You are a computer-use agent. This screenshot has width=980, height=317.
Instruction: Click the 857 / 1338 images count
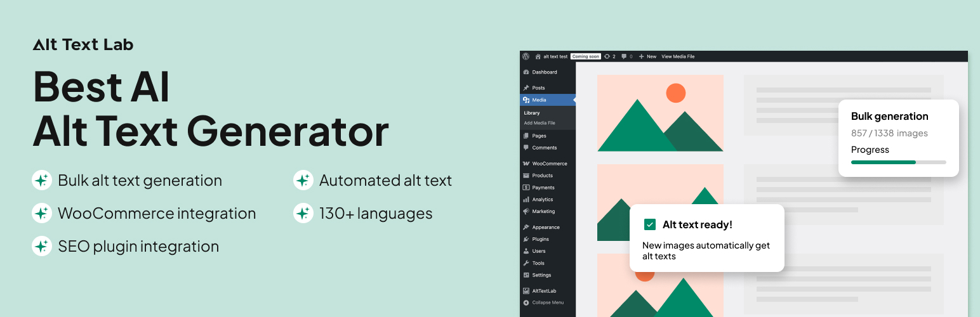click(x=889, y=133)
